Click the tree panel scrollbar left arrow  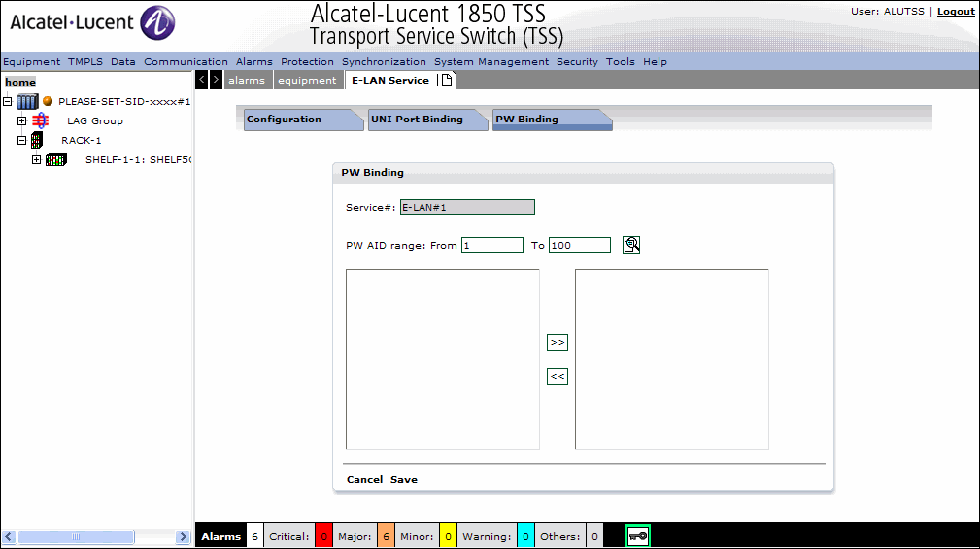(9, 536)
